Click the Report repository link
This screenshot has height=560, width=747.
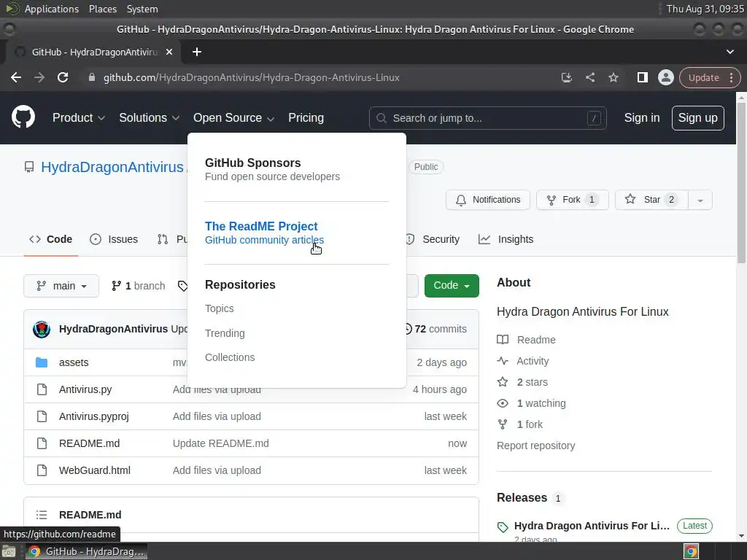coord(535,446)
